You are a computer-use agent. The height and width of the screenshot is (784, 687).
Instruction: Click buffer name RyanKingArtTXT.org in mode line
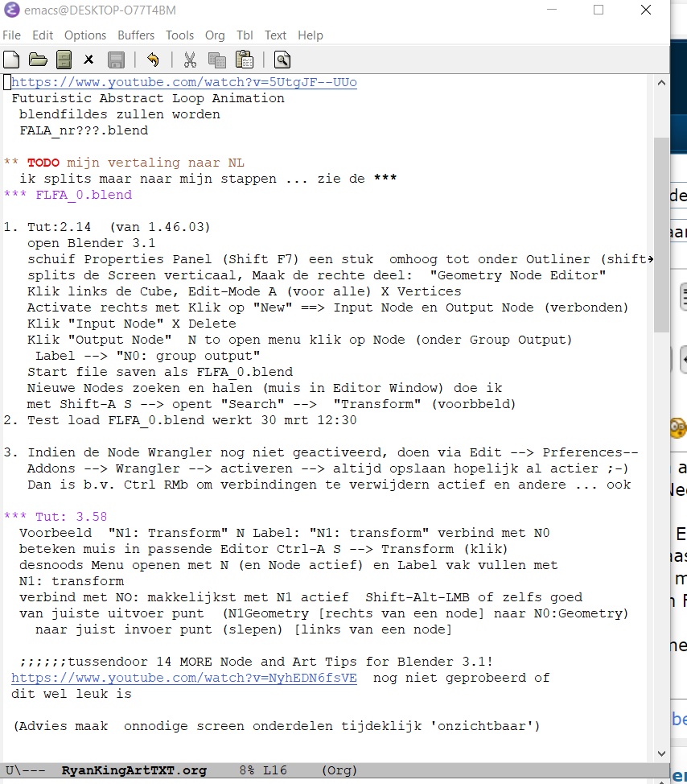134,770
